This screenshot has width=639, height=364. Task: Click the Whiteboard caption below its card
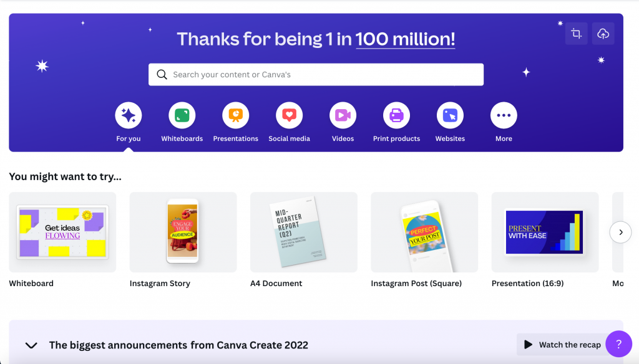coord(31,284)
